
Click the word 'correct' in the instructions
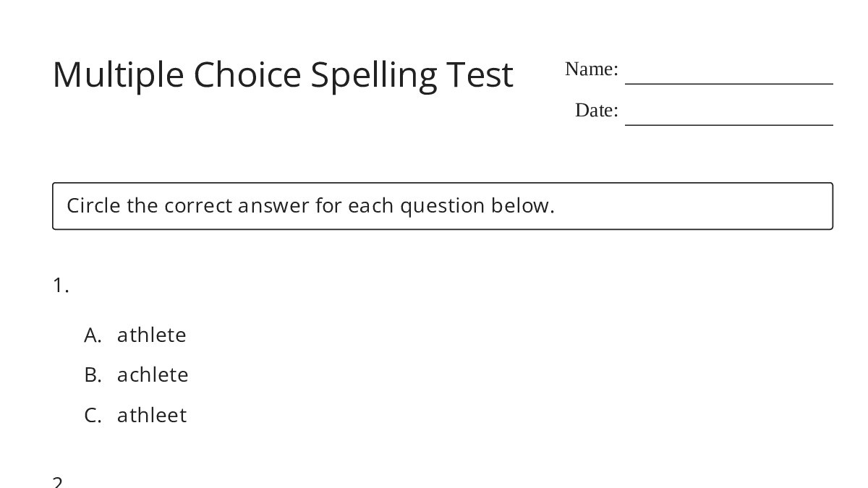(x=199, y=206)
